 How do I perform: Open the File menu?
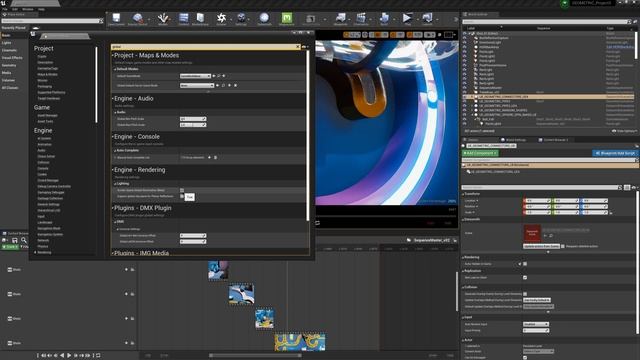(x=5, y=9)
